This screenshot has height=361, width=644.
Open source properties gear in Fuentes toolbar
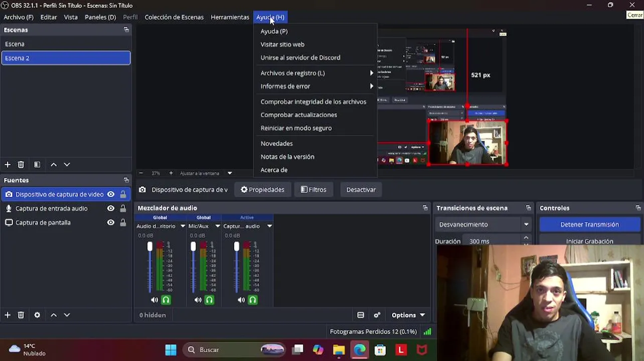tap(37, 315)
